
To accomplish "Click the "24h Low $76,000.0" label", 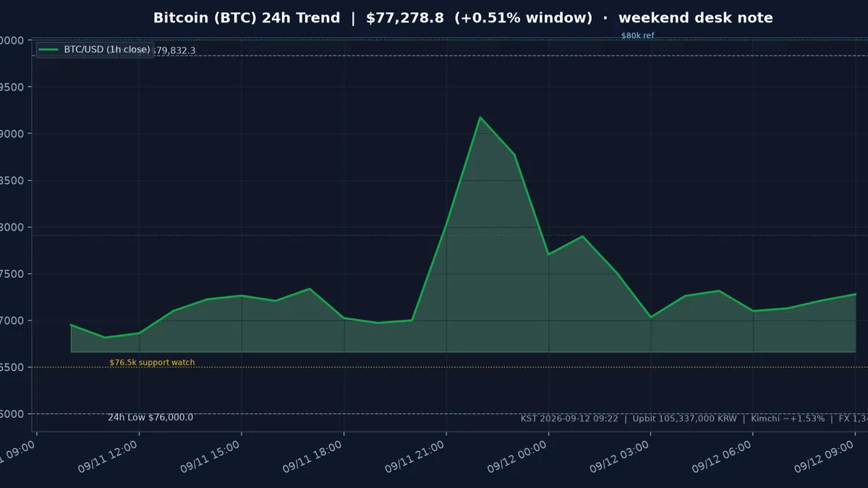I will coord(150,417).
